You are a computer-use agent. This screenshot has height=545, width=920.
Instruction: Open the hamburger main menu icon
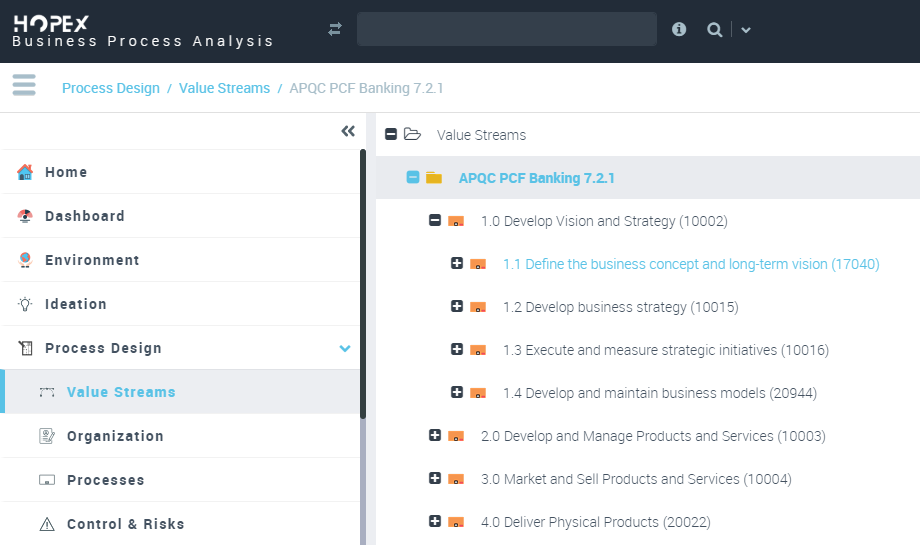24,86
